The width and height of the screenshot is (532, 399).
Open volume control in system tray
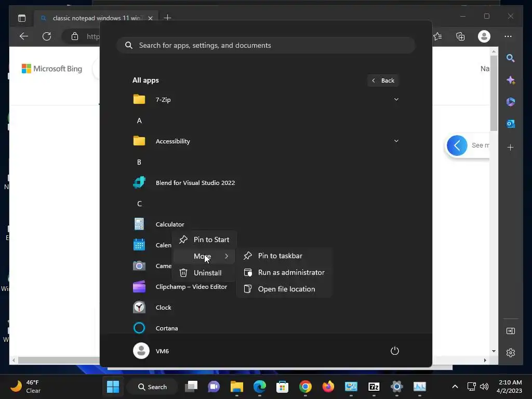(484, 387)
